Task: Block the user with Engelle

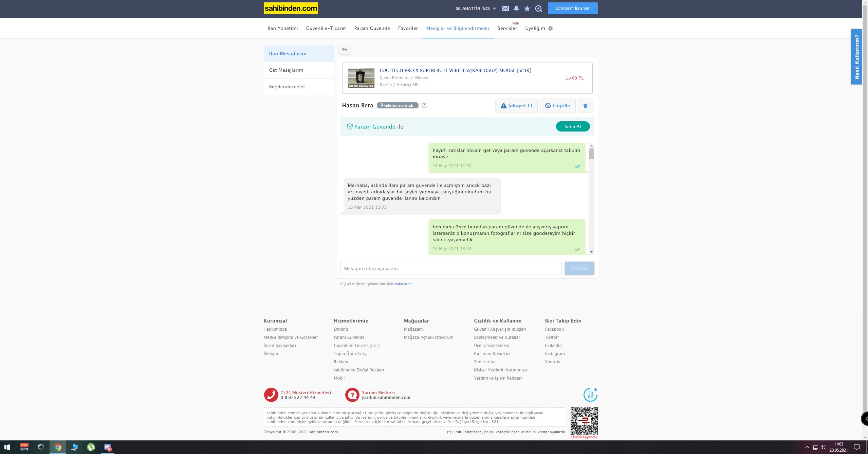Action: point(557,106)
